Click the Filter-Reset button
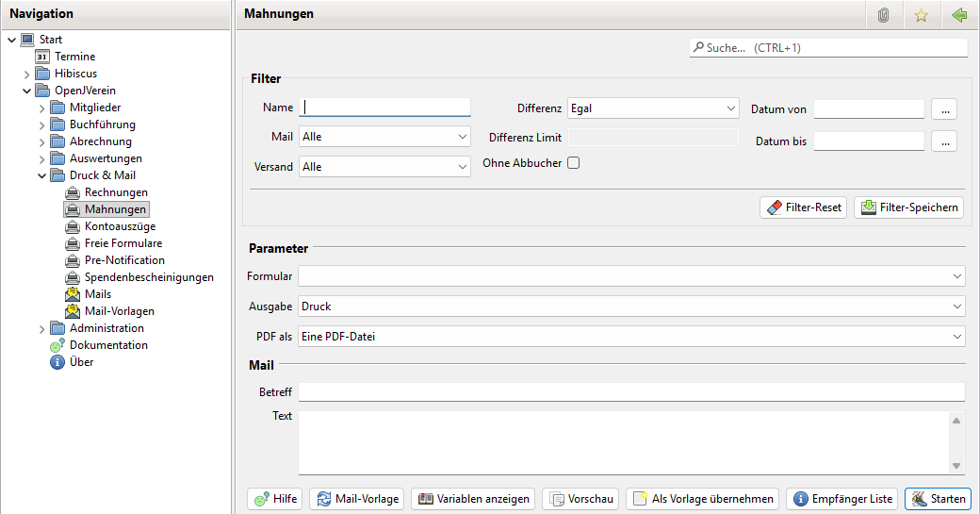The image size is (980, 514). (x=803, y=207)
